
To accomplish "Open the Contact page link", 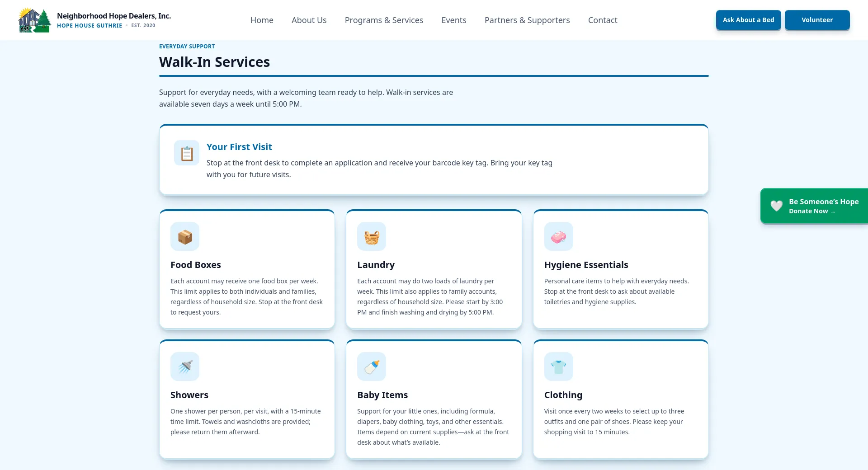I will (603, 20).
